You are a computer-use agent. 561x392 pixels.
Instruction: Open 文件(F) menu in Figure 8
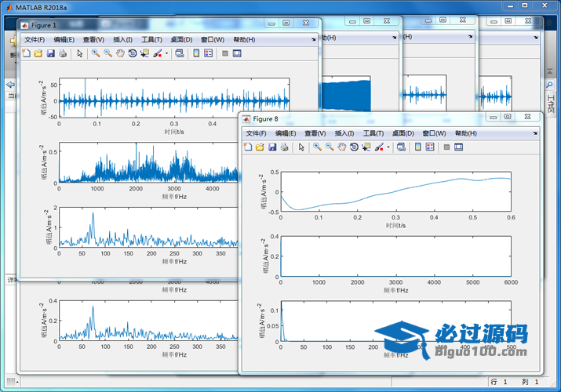[256, 133]
